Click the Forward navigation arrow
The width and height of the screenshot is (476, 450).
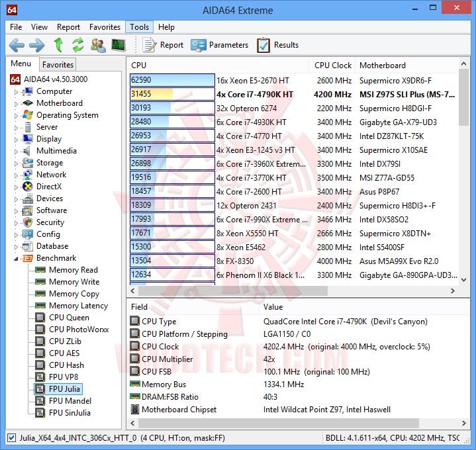36,45
